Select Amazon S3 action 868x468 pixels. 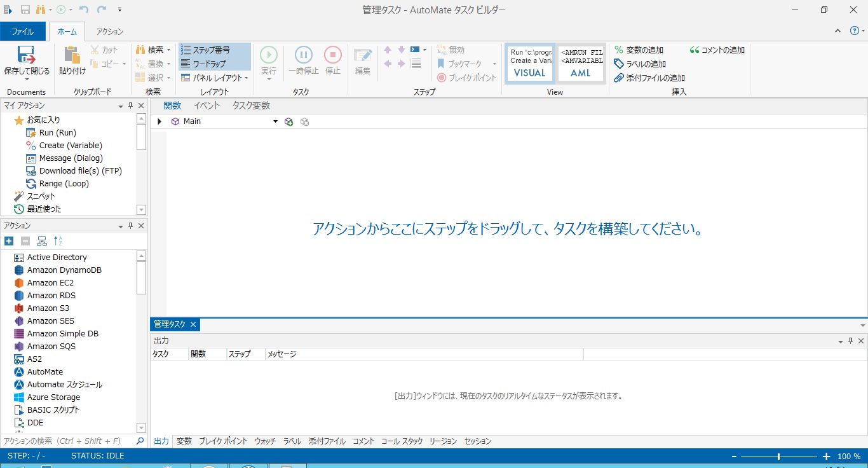point(41,308)
